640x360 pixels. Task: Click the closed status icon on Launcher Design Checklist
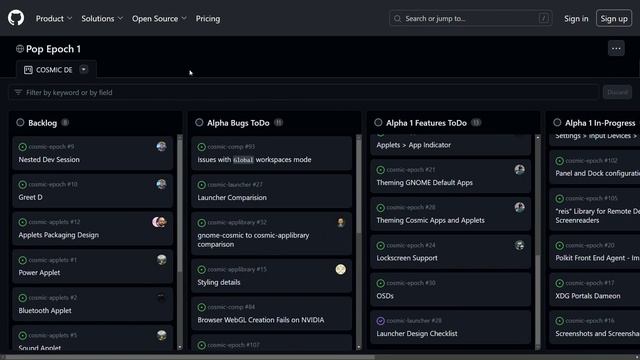point(380,321)
